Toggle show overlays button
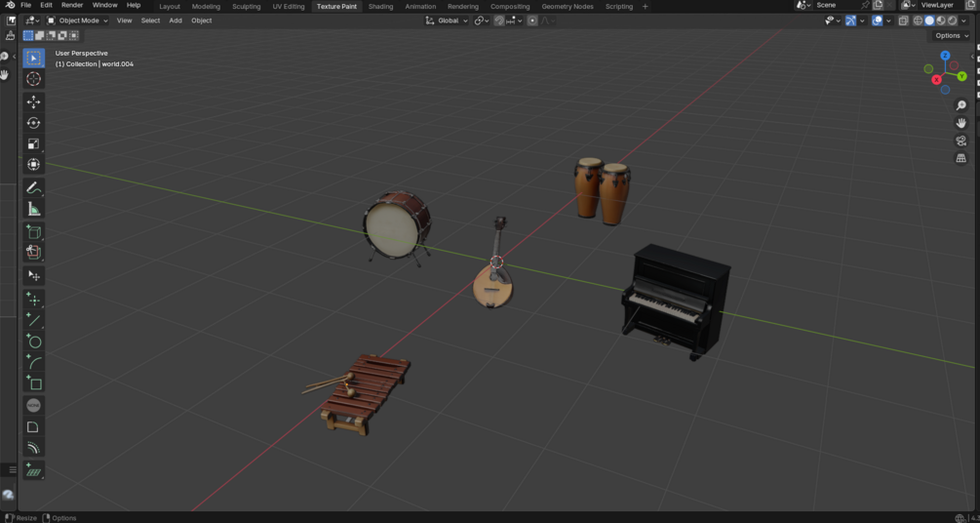This screenshot has height=523, width=980. [x=877, y=20]
